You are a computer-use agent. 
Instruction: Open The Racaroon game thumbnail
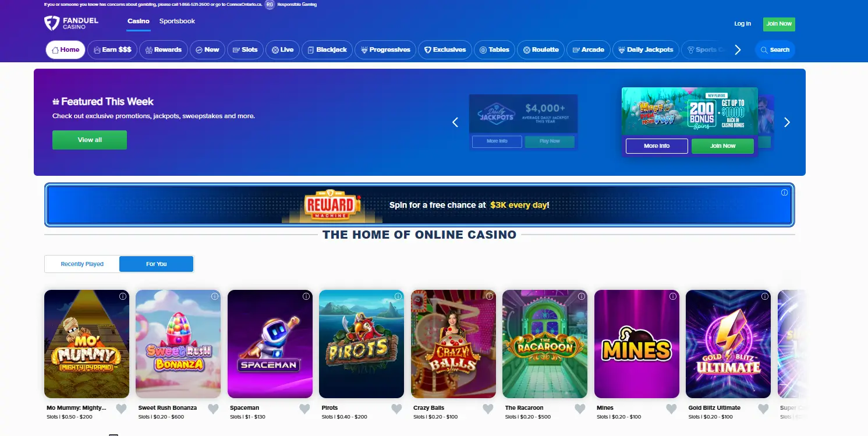(x=545, y=344)
